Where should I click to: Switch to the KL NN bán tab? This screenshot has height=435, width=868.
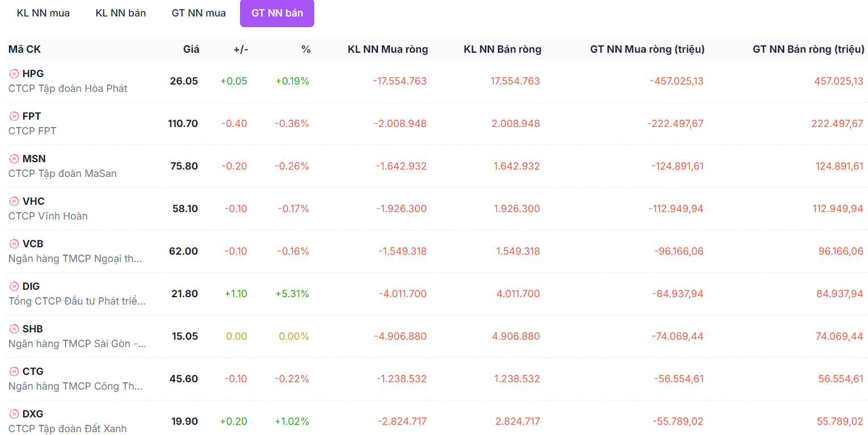click(x=121, y=13)
